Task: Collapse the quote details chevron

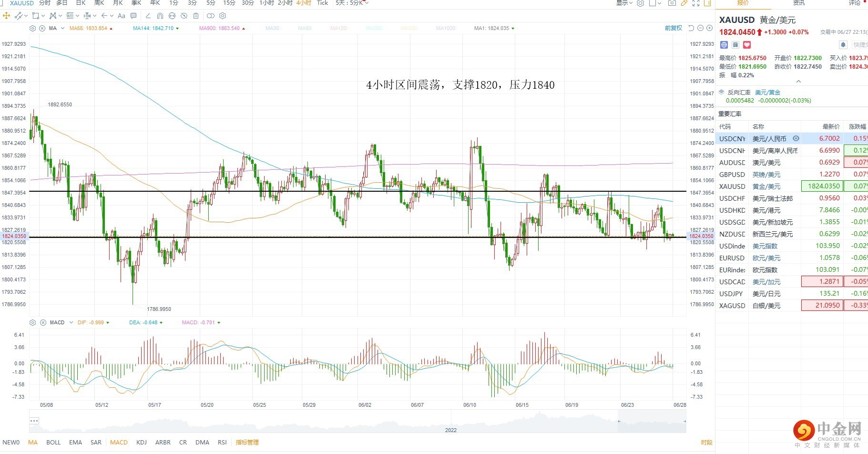Action: 798,82
